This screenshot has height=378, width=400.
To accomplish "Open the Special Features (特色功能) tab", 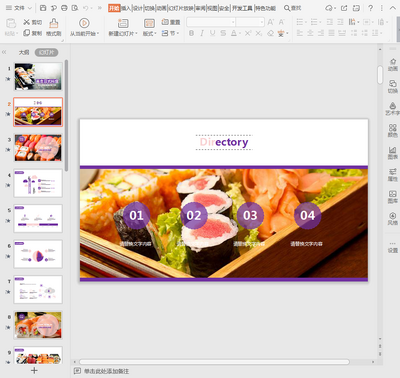I will (x=265, y=8).
